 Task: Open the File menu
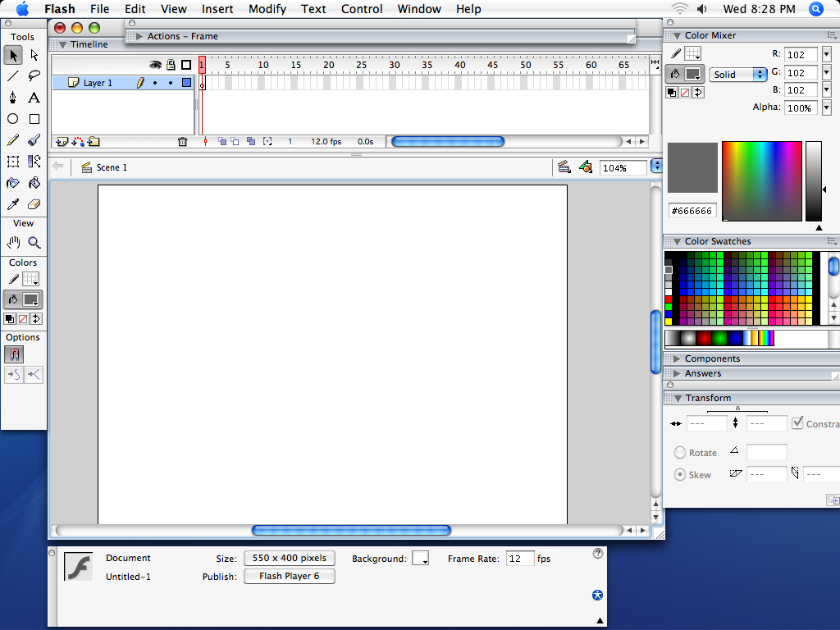(x=99, y=9)
